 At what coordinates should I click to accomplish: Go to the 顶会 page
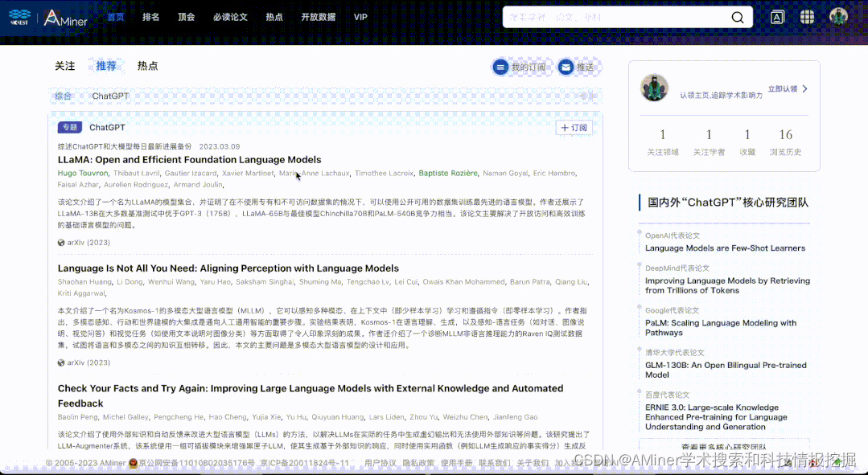[187, 17]
